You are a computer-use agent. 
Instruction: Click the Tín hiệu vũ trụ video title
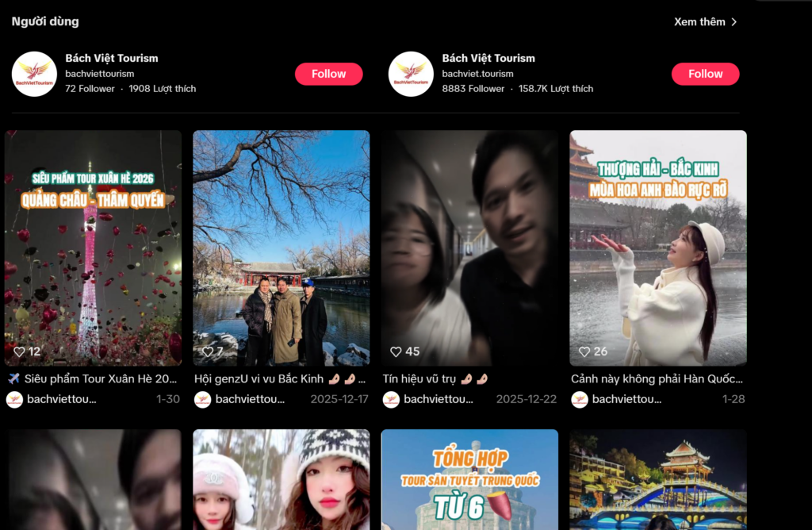435,378
